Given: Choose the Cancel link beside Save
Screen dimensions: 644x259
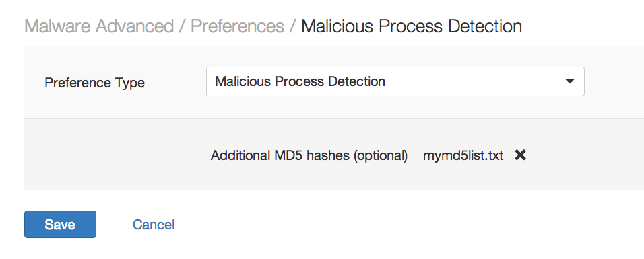Looking at the screenshot, I should click(154, 225).
